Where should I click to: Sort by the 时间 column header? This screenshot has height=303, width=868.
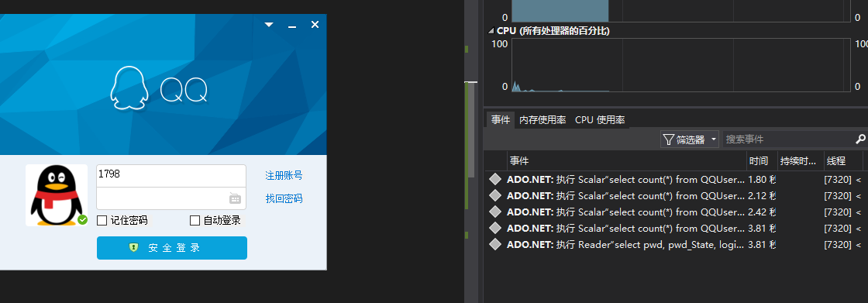click(762, 161)
